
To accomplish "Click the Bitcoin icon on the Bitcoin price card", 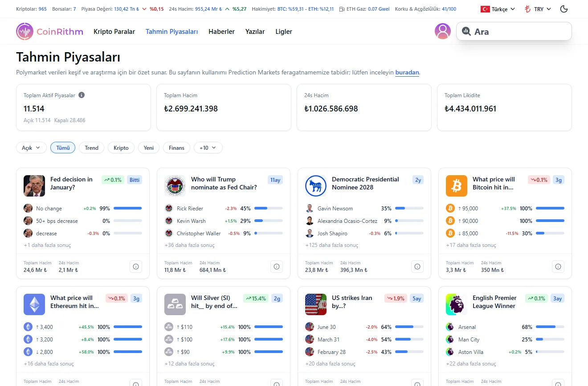I will click(x=456, y=185).
